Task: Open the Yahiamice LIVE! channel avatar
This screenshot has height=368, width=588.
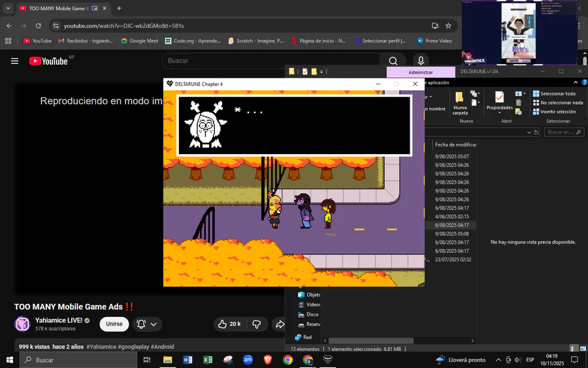Action: point(22,324)
